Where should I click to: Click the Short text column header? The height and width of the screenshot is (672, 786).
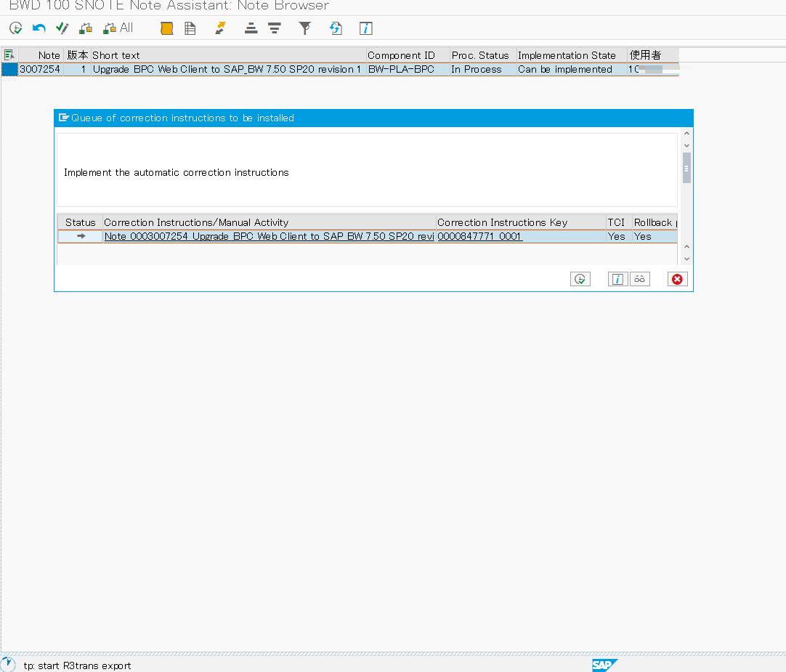229,55
